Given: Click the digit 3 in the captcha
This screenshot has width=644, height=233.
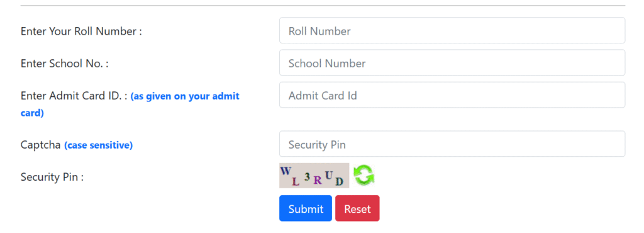Looking at the screenshot, I should (307, 177).
